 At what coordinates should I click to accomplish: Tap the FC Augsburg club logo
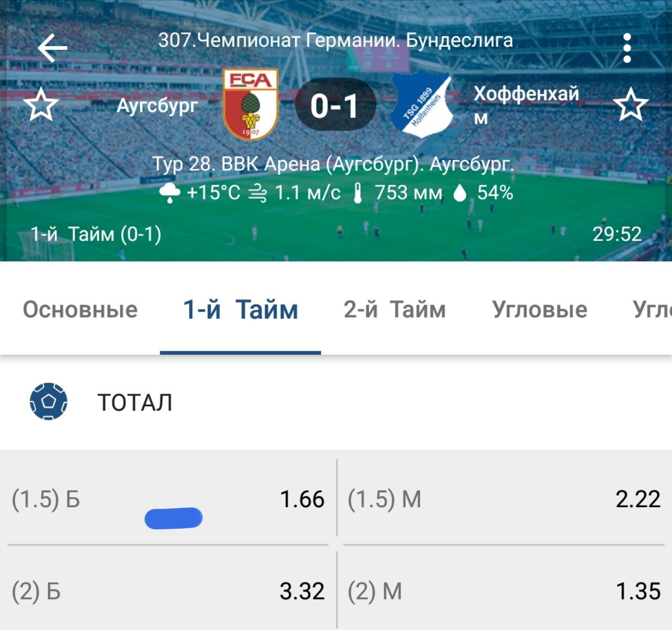tap(250, 104)
